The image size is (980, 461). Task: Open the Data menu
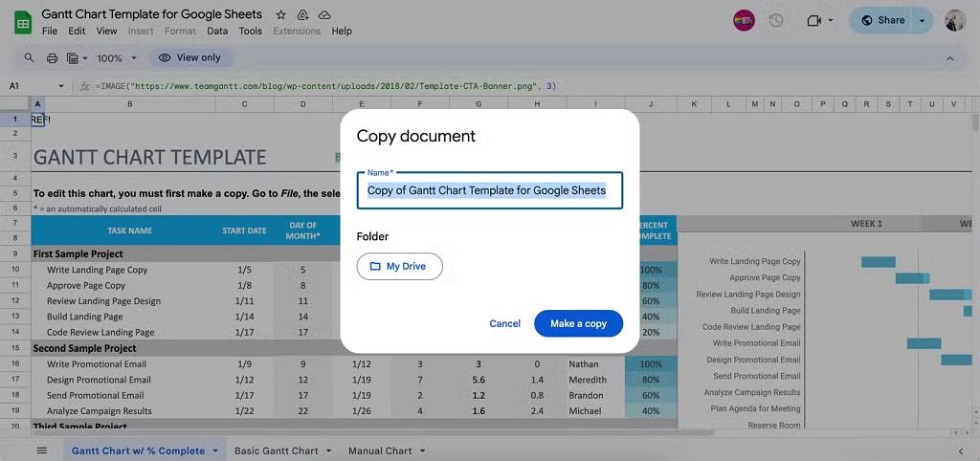217,31
